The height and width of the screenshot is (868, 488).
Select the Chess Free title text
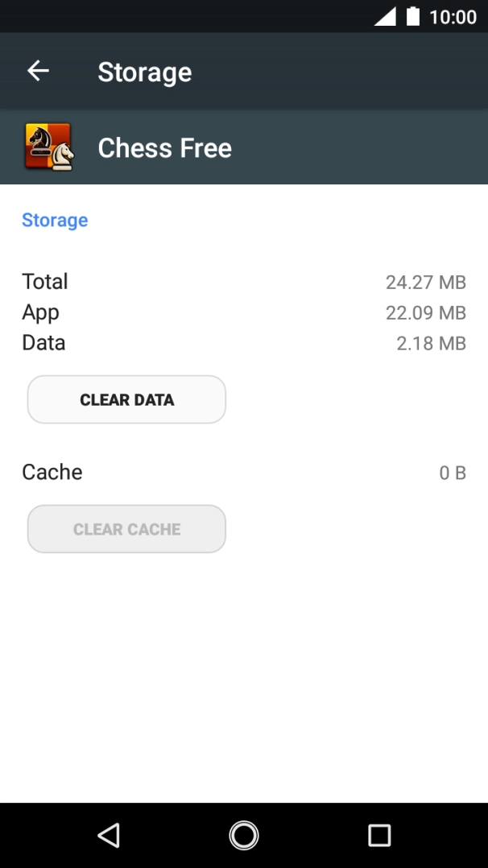tap(164, 147)
